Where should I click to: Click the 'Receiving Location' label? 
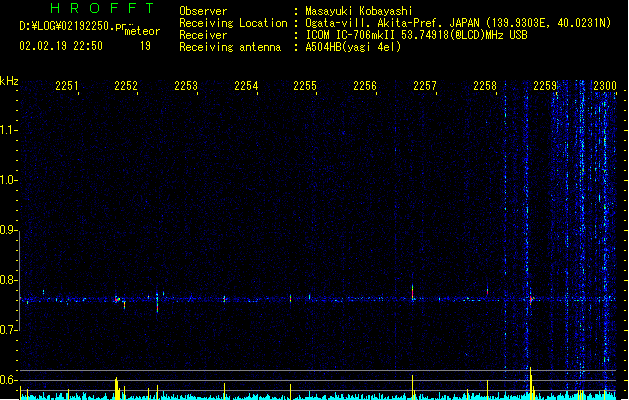click(233, 23)
